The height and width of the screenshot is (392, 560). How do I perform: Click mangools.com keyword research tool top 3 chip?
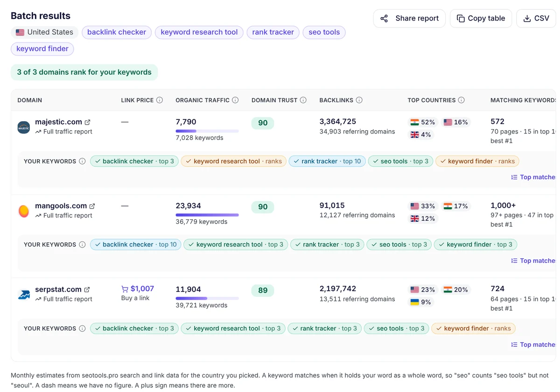pos(236,245)
